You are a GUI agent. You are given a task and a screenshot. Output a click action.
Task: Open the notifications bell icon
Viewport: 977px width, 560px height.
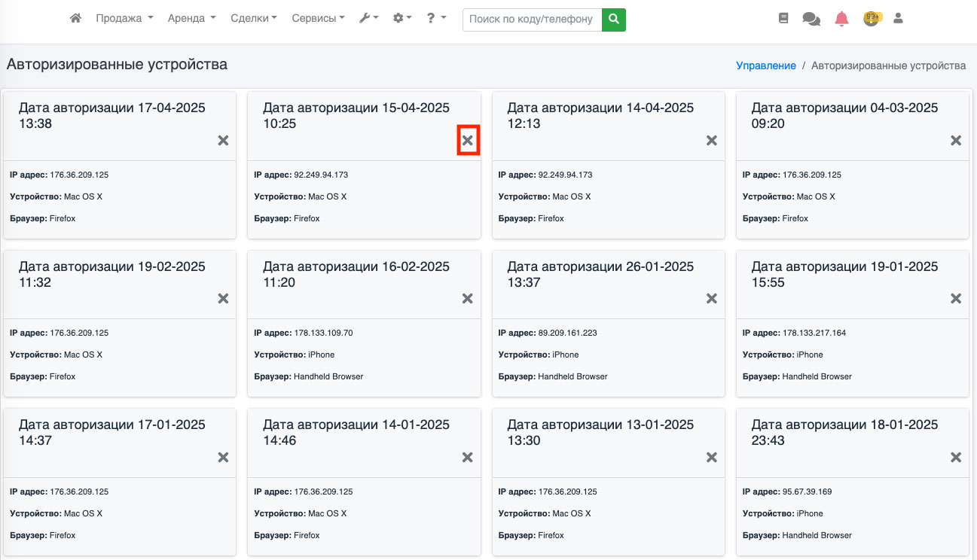(x=841, y=19)
